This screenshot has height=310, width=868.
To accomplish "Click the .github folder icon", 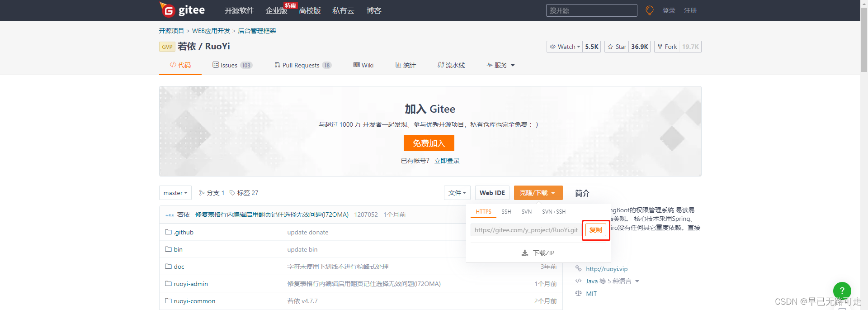I will (168, 232).
